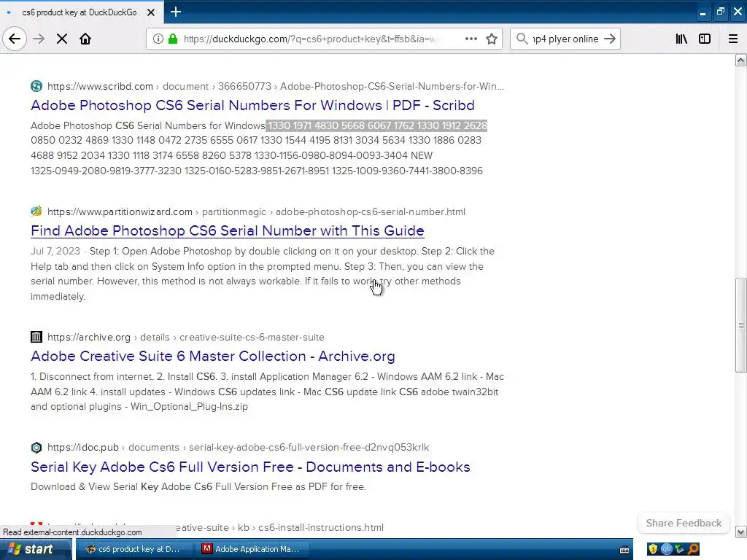Viewport: 747px width, 560px height.
Task: Click the 'Jul 7, 2023' result date
Action: pyautogui.click(x=55, y=251)
